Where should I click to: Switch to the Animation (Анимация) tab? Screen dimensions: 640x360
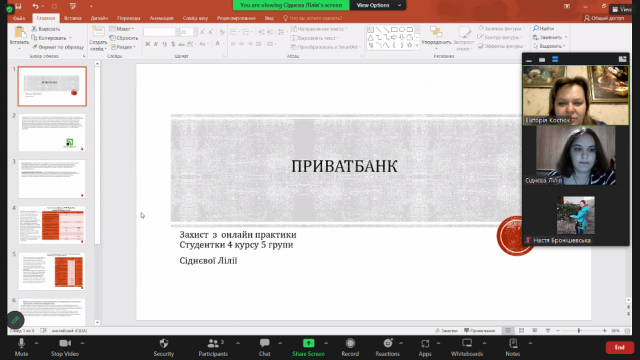(x=161, y=18)
